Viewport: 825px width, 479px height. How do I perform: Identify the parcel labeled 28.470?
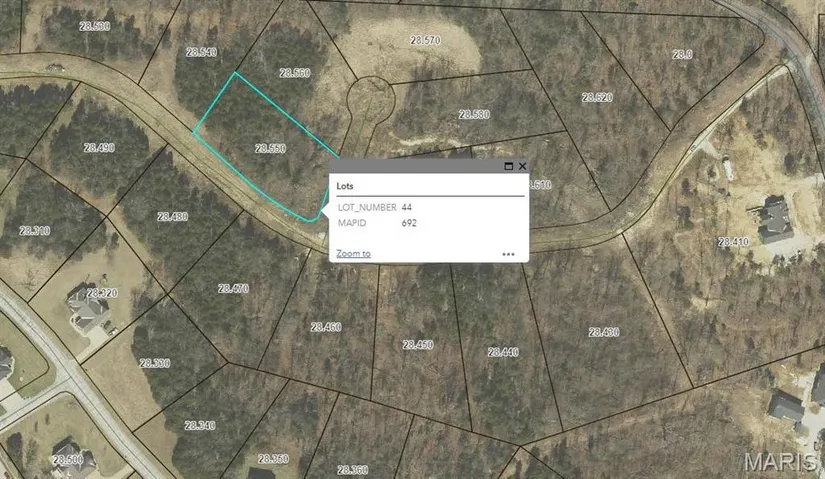[x=233, y=288]
